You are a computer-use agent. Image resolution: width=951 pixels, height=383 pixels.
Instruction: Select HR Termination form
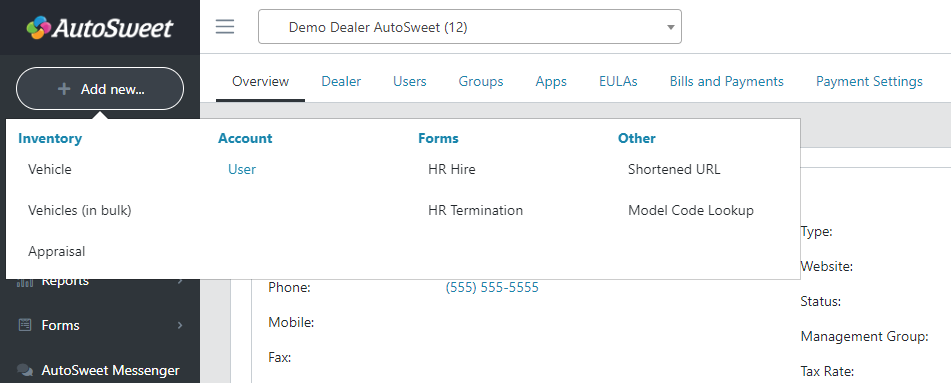[476, 211]
